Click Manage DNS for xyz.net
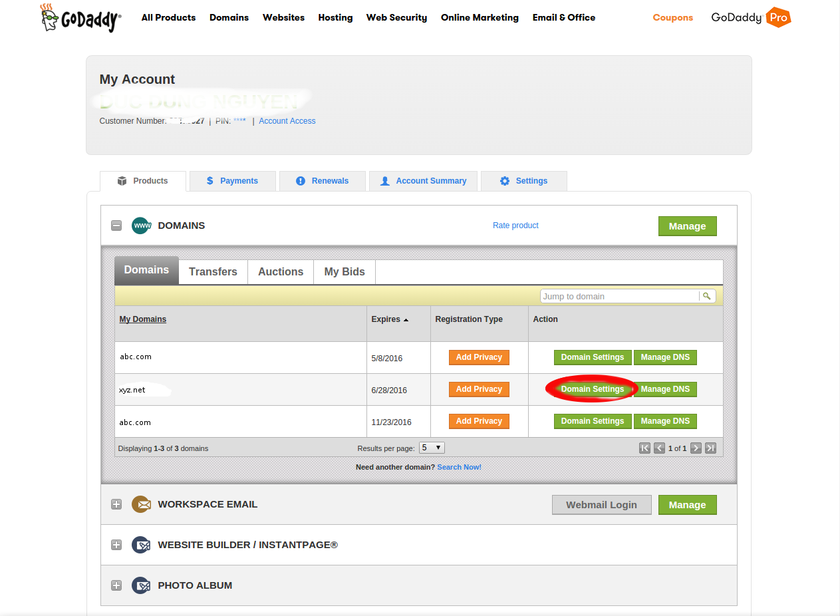The image size is (840, 616). coord(665,389)
